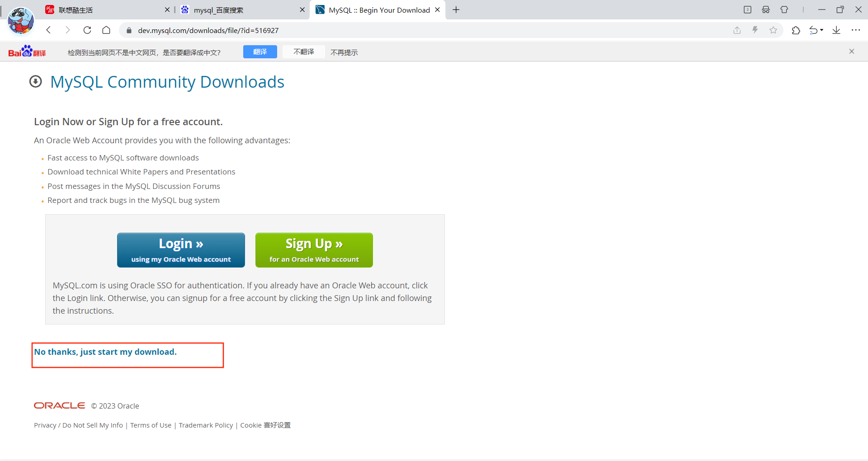The height and width of the screenshot is (461, 868).
Task: Open the downloads icon in toolbar
Action: (x=836, y=30)
